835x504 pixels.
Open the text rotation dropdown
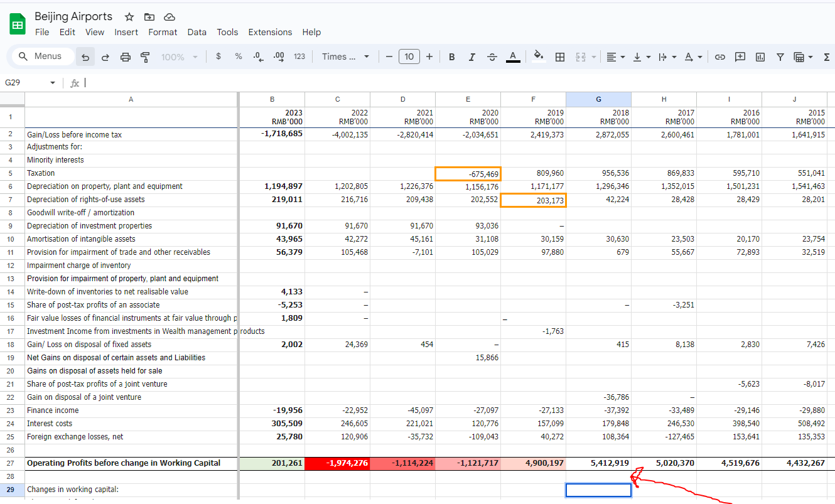693,56
